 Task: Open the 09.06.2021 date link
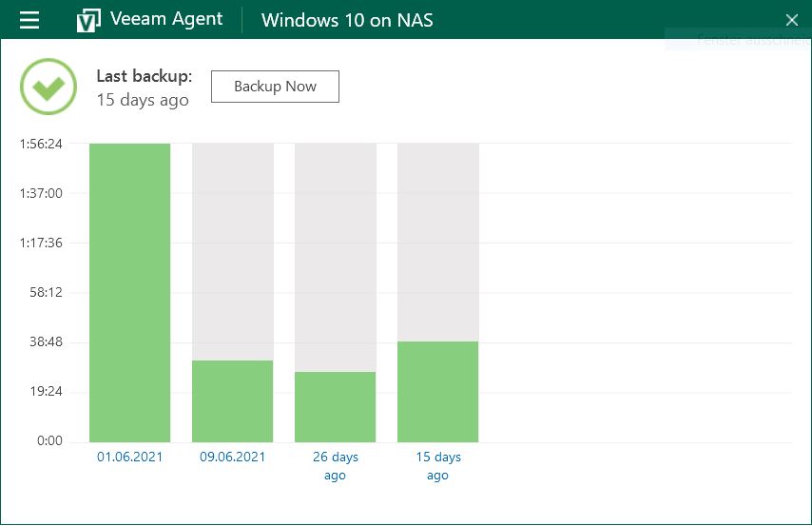pos(233,458)
